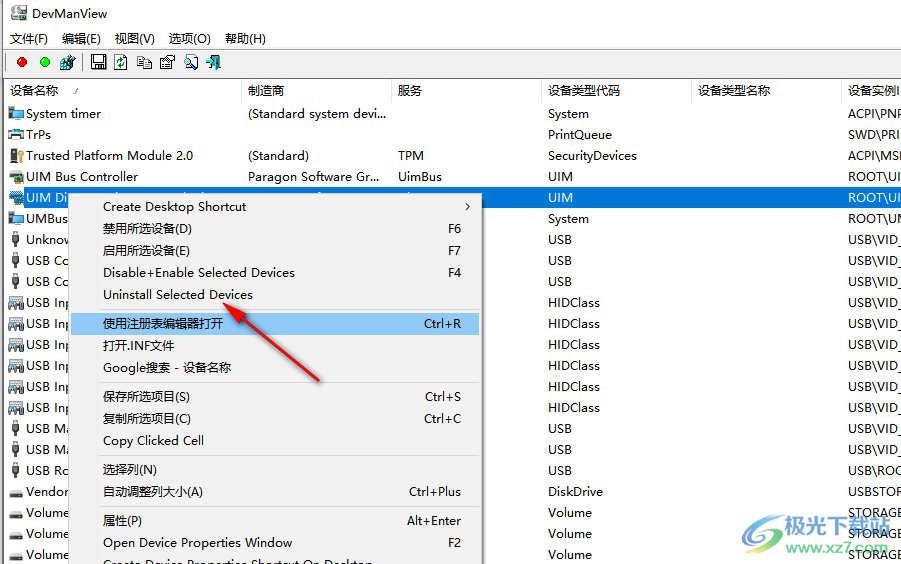Click the Properties toolbar icon
The image size is (901, 564).
(x=167, y=62)
